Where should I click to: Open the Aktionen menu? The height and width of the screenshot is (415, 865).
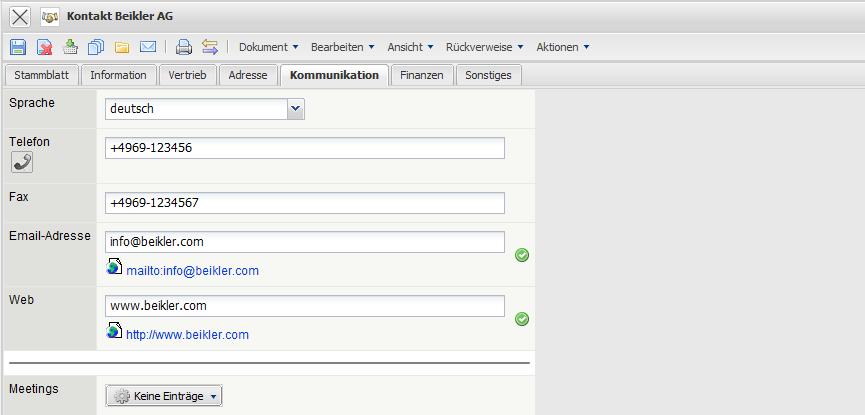562,47
